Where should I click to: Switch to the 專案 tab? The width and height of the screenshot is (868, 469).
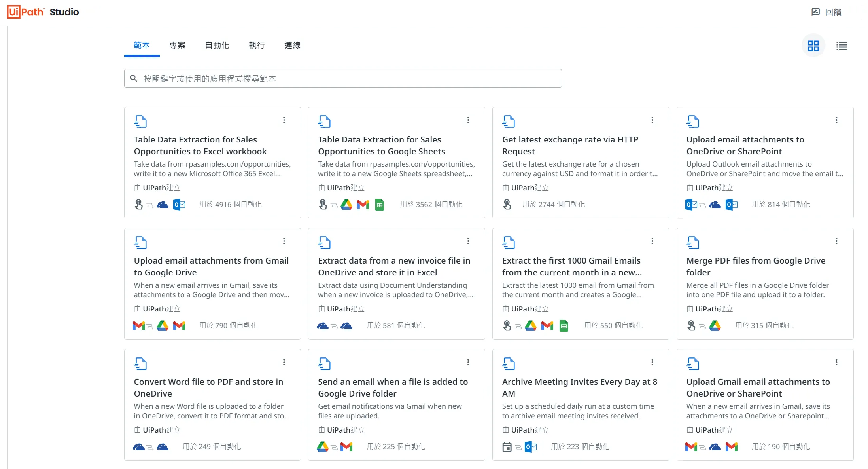click(x=178, y=46)
